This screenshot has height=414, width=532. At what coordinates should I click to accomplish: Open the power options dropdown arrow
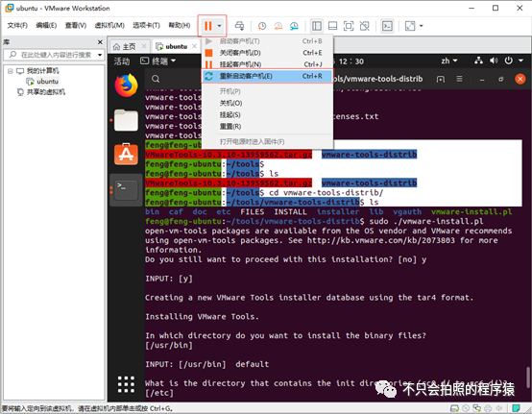[x=220, y=26]
